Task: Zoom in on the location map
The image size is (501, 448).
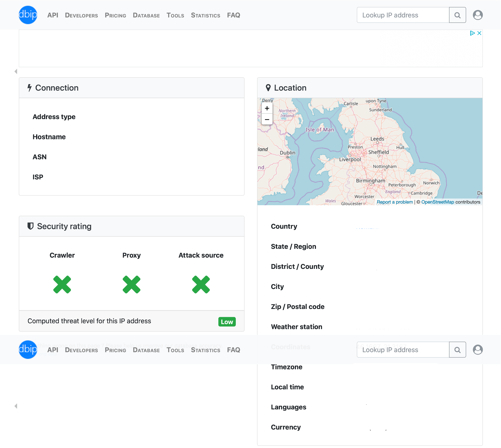Action: pos(267,108)
